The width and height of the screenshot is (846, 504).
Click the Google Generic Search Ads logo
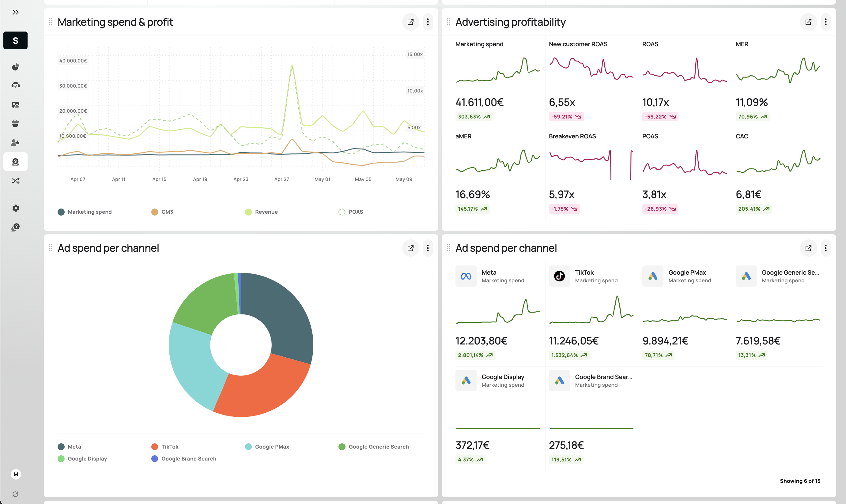coord(746,276)
